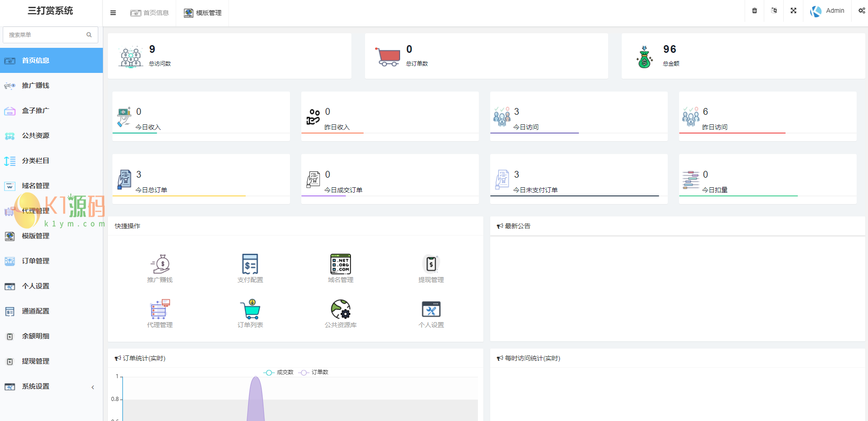Open 支付配置 payment config shortcut icon
The image size is (868, 421).
[x=250, y=264]
